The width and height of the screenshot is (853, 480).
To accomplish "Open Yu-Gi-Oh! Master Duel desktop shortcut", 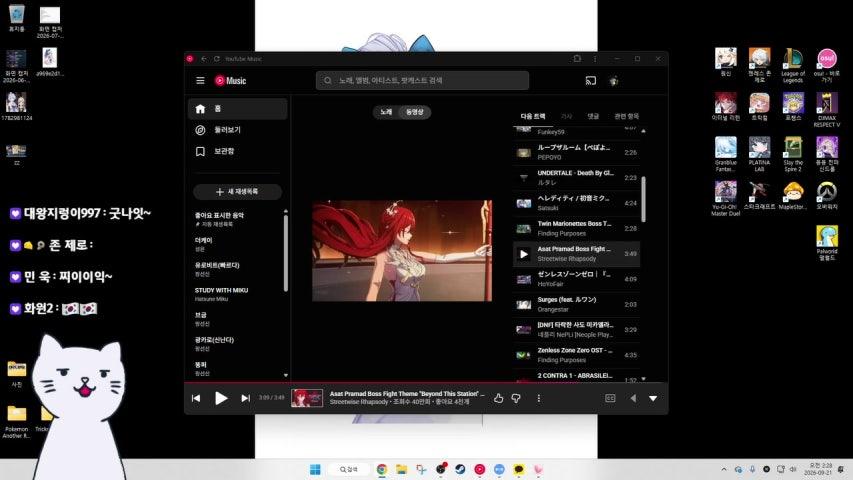I will coord(726,199).
